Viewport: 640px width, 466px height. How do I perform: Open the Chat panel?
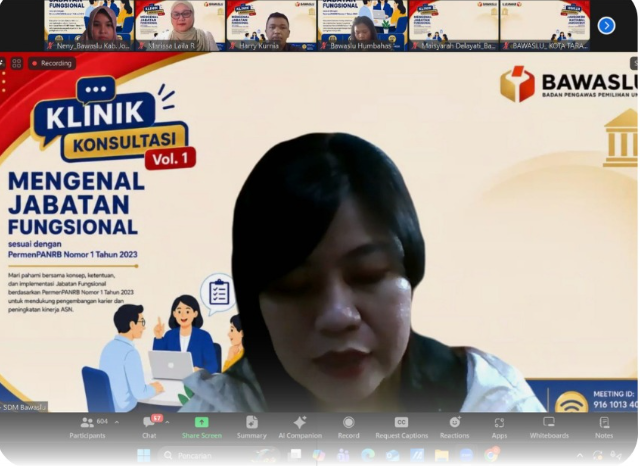tap(149, 428)
